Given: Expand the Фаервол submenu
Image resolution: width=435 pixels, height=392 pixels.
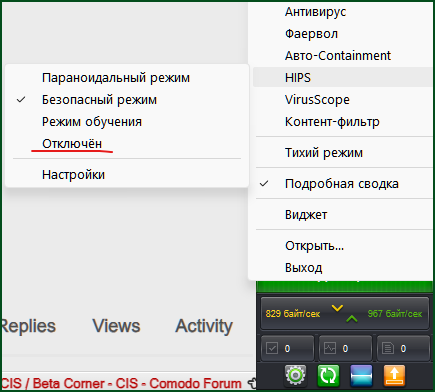Looking at the screenshot, I should [x=342, y=34].
